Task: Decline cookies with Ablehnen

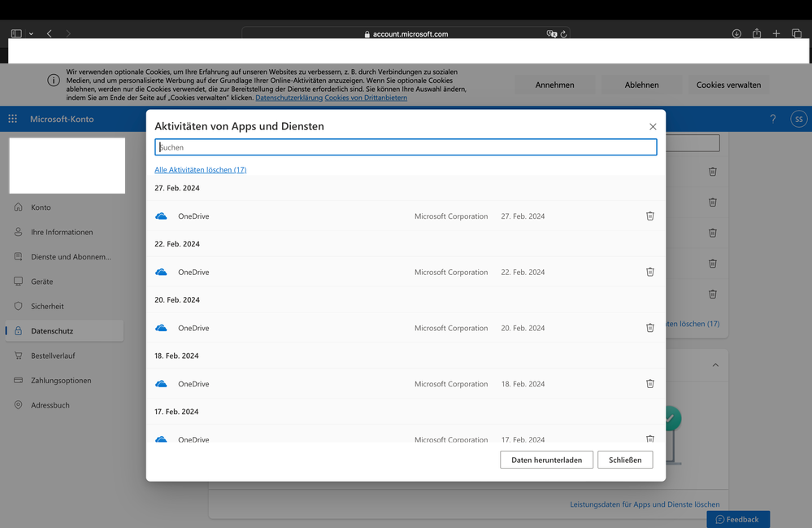Action: [641, 85]
